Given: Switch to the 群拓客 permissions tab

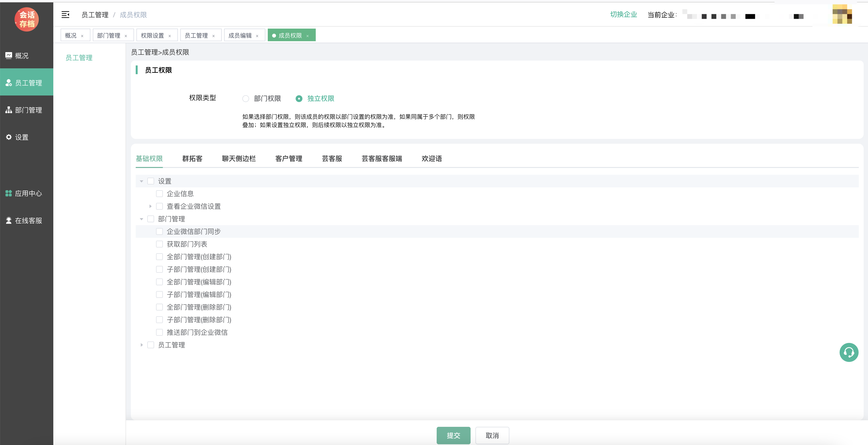Looking at the screenshot, I should (192, 159).
